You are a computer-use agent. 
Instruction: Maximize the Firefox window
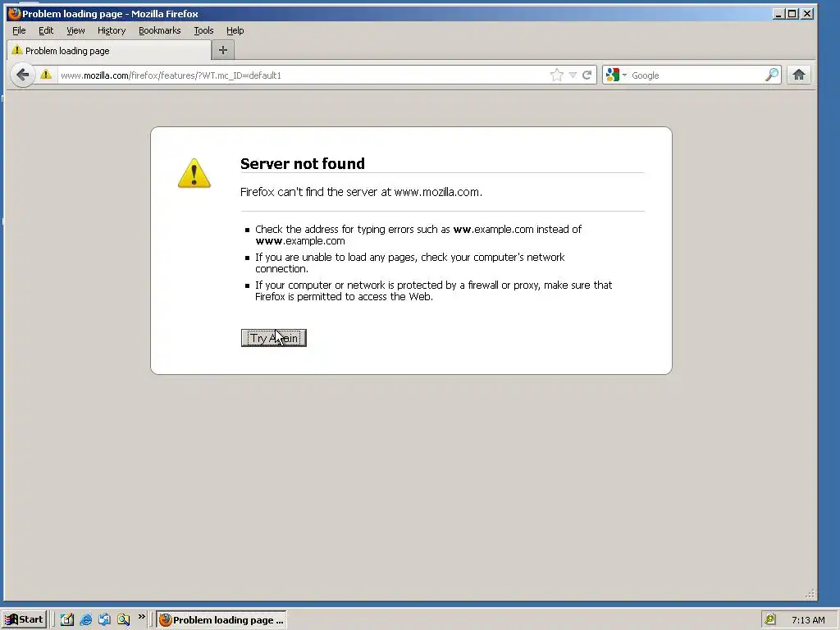(x=792, y=13)
